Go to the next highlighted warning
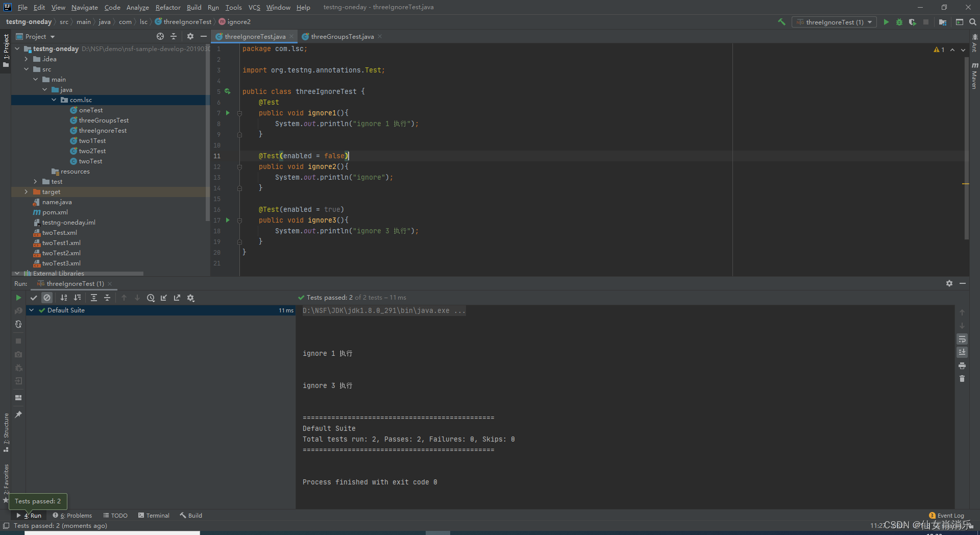 click(x=963, y=50)
